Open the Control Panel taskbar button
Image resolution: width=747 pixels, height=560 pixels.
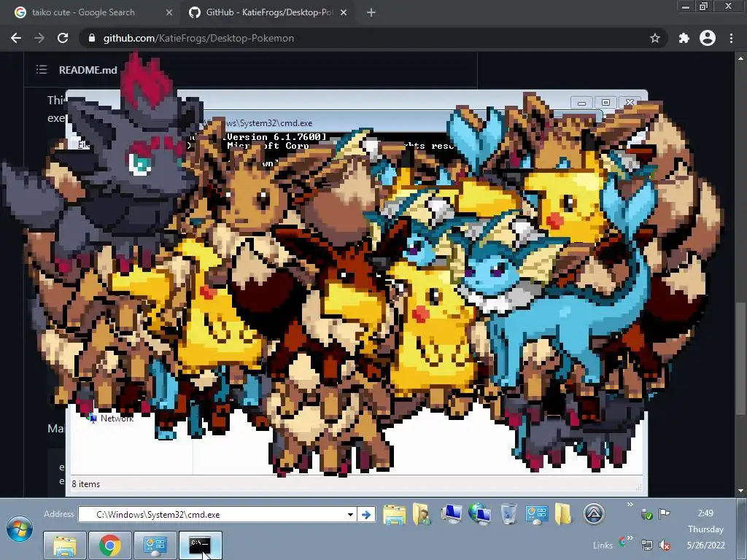pos(155,545)
